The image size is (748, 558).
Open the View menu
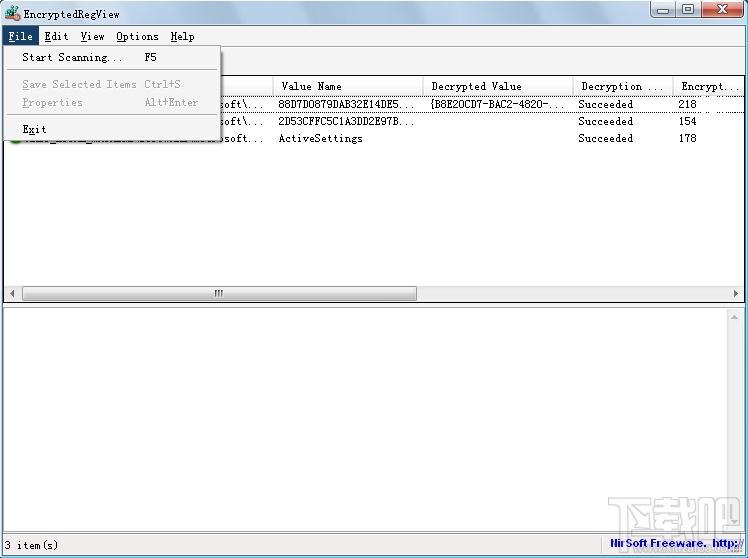pos(92,36)
